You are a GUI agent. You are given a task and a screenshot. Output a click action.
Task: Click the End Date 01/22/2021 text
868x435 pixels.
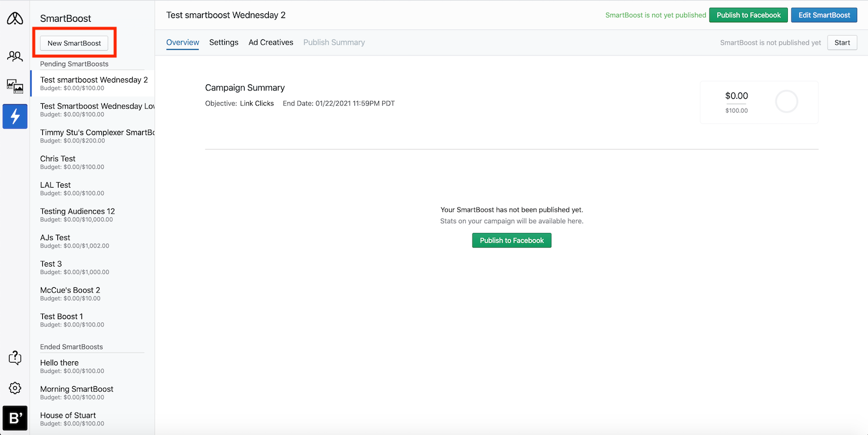(x=339, y=103)
